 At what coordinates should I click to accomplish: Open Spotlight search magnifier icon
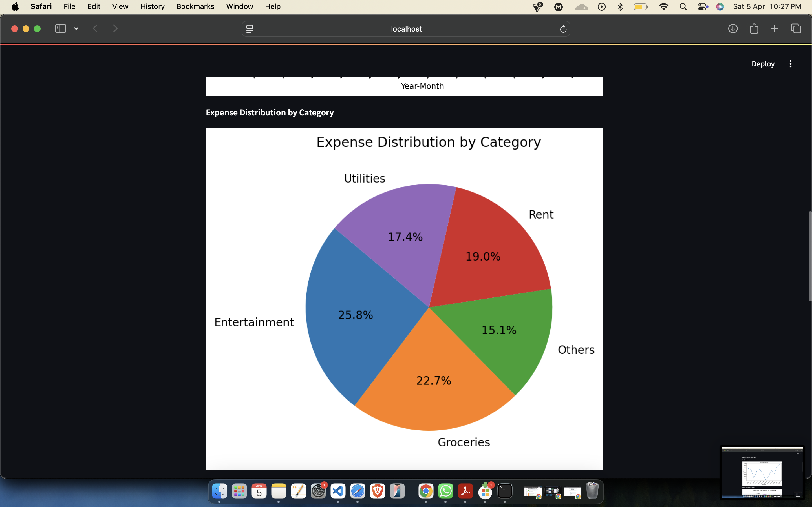point(683,7)
